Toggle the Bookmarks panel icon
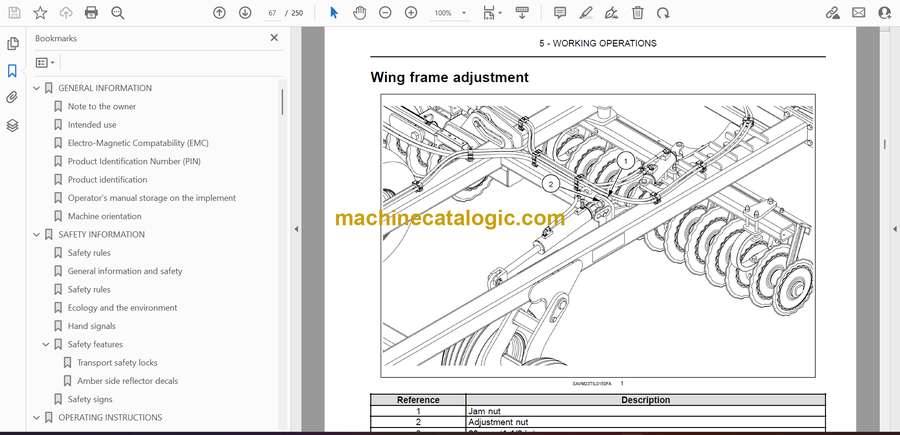900x435 pixels. click(12, 71)
